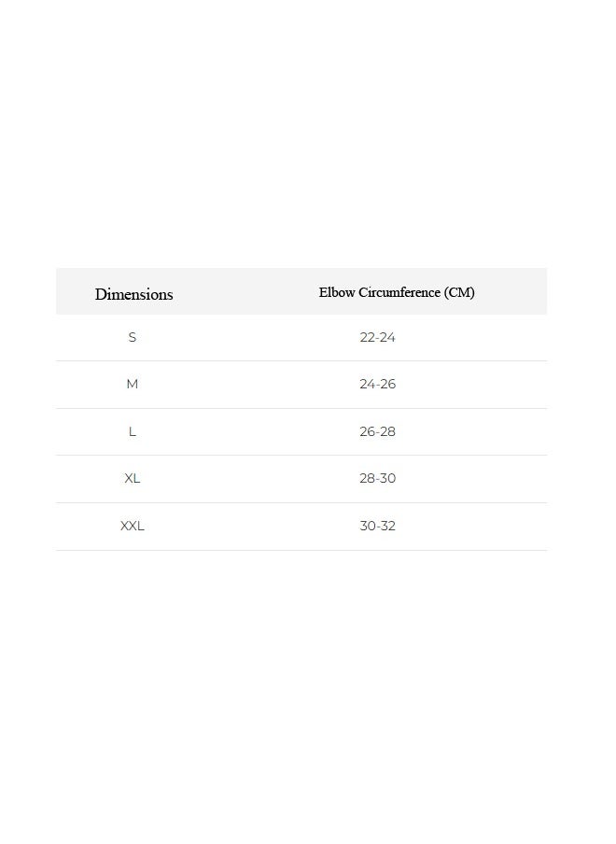Click the (CM) unit label

[x=459, y=292]
